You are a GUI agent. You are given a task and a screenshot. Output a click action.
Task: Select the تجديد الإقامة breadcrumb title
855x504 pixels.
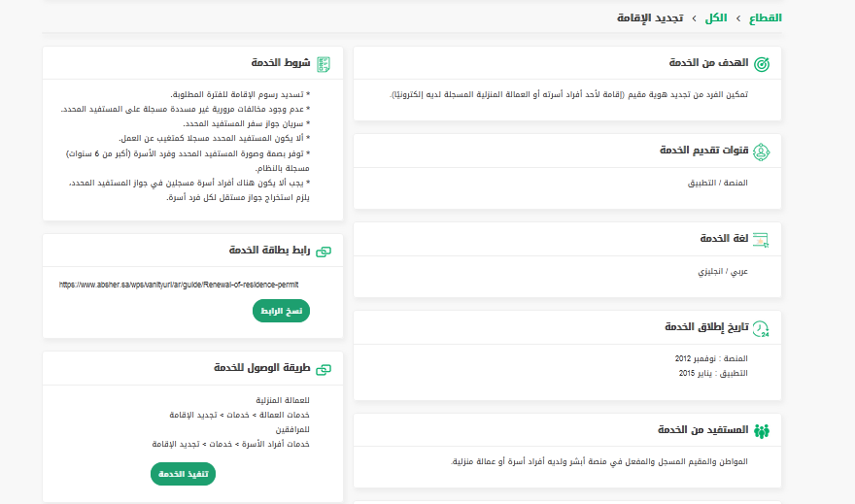coord(650,18)
